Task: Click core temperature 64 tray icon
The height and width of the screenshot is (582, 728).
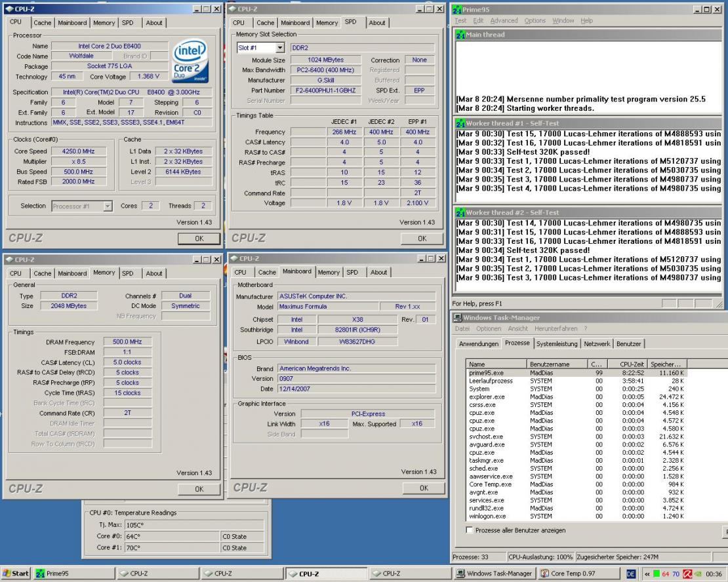Action: point(665,574)
